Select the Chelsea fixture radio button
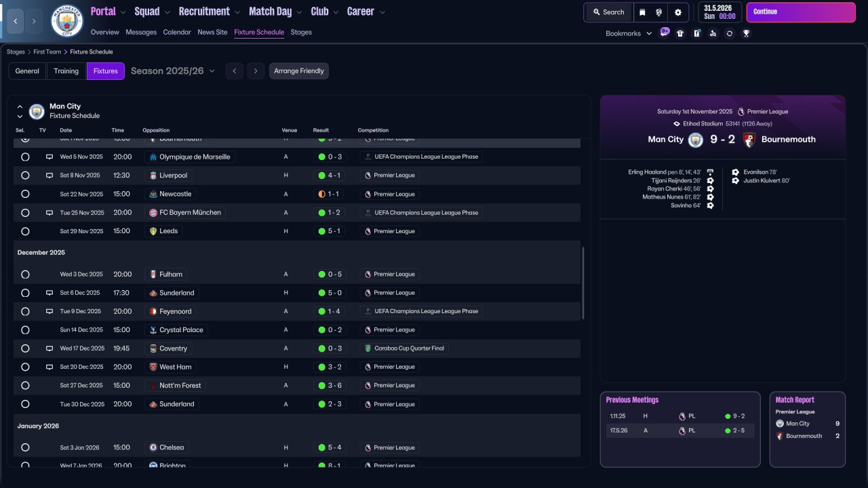The width and height of the screenshot is (868, 488). 25,447
